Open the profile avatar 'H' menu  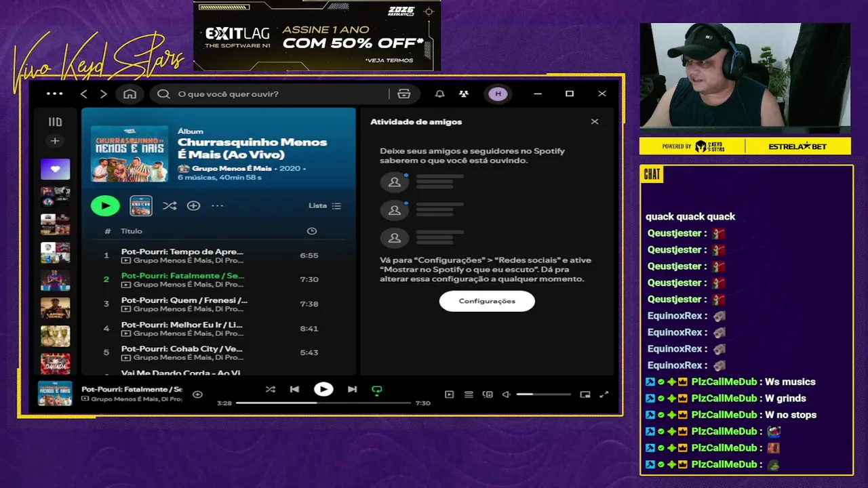[498, 94]
